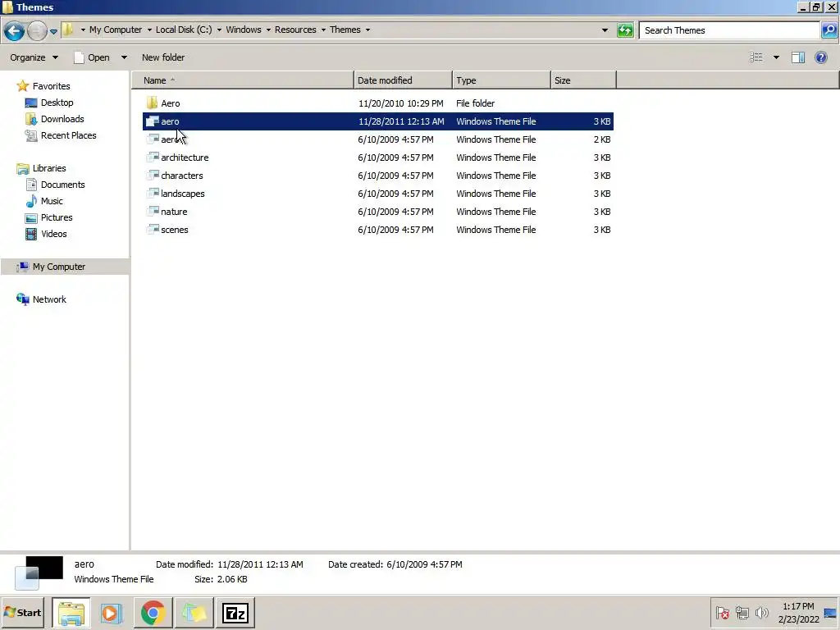Go to Local Disk (C:) breadcrumb
This screenshot has width=840, height=630.
point(184,30)
